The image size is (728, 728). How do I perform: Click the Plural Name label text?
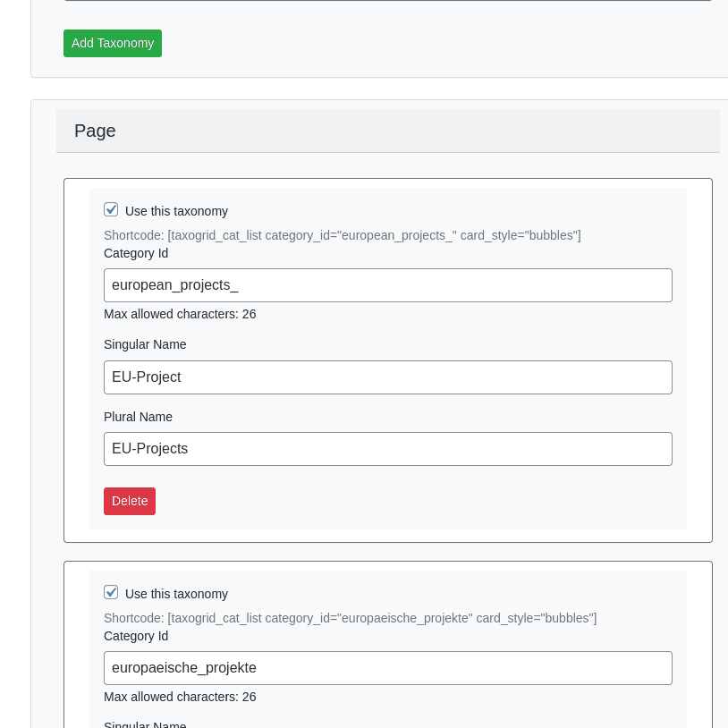click(138, 417)
